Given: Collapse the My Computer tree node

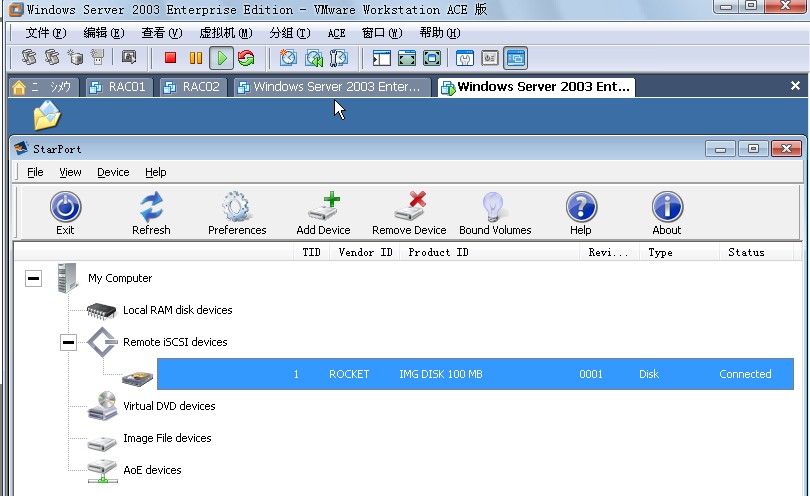Looking at the screenshot, I should click(34, 278).
